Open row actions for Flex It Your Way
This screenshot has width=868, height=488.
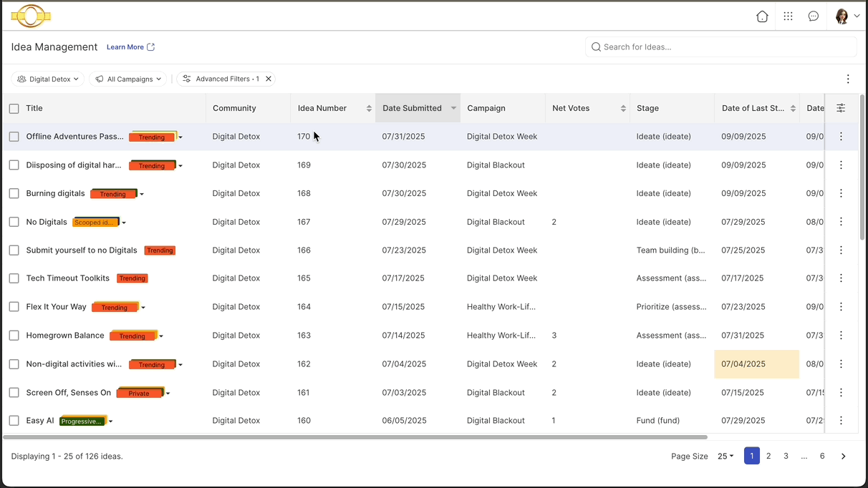841,307
